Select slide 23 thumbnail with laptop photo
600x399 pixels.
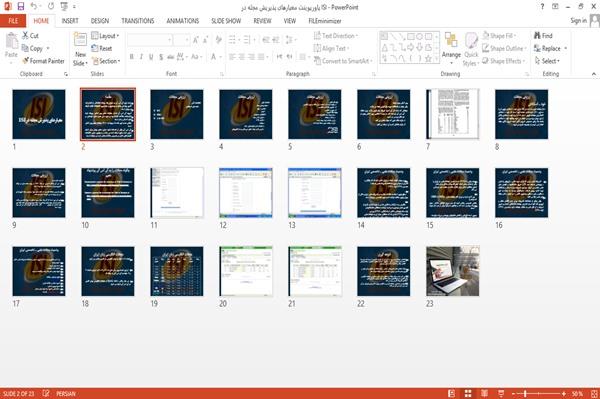click(x=453, y=271)
